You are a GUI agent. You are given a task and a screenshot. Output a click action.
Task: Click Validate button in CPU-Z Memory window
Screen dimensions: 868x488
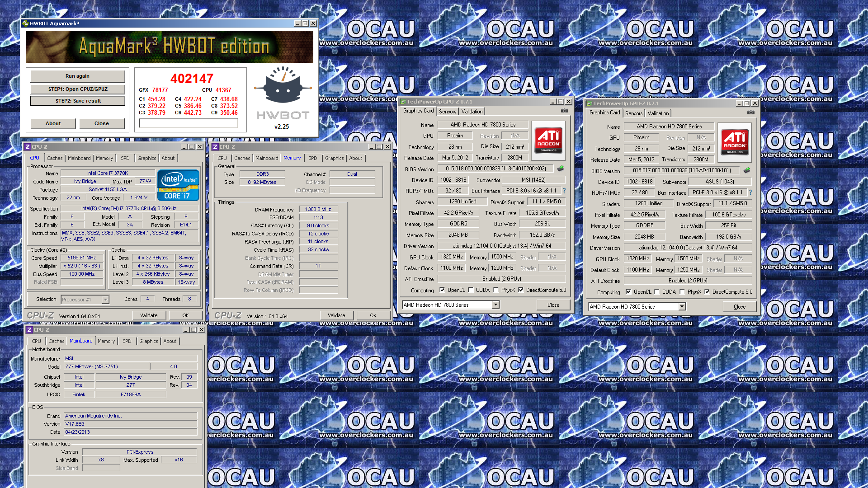[336, 315]
